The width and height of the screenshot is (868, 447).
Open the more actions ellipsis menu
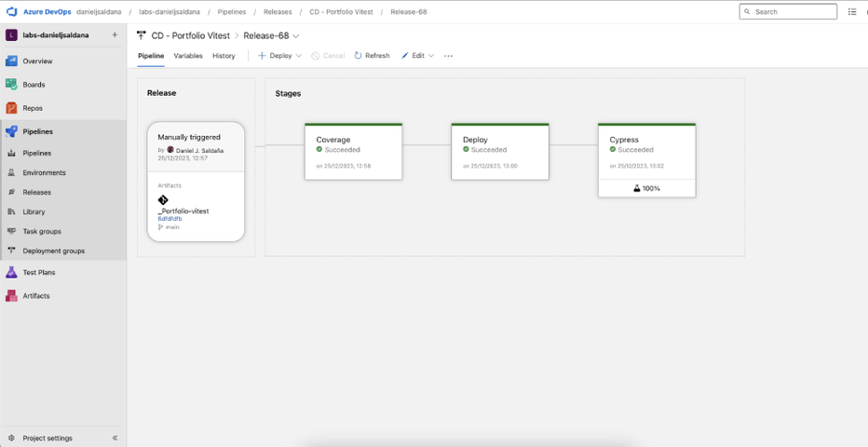pos(448,56)
